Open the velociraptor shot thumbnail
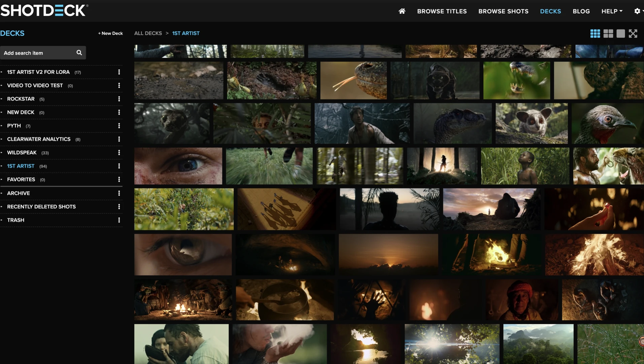 [x=452, y=123]
